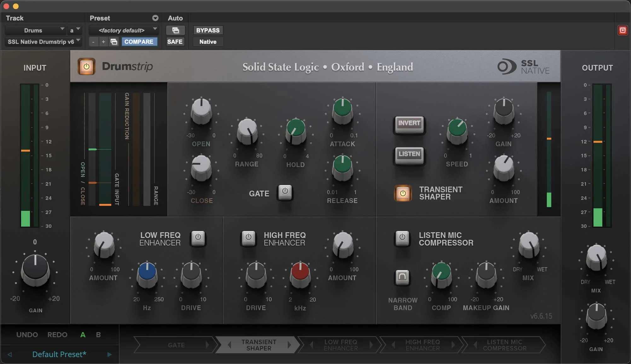Toggle the LISTEN button
Screen dimensions: 631x364
point(409,154)
